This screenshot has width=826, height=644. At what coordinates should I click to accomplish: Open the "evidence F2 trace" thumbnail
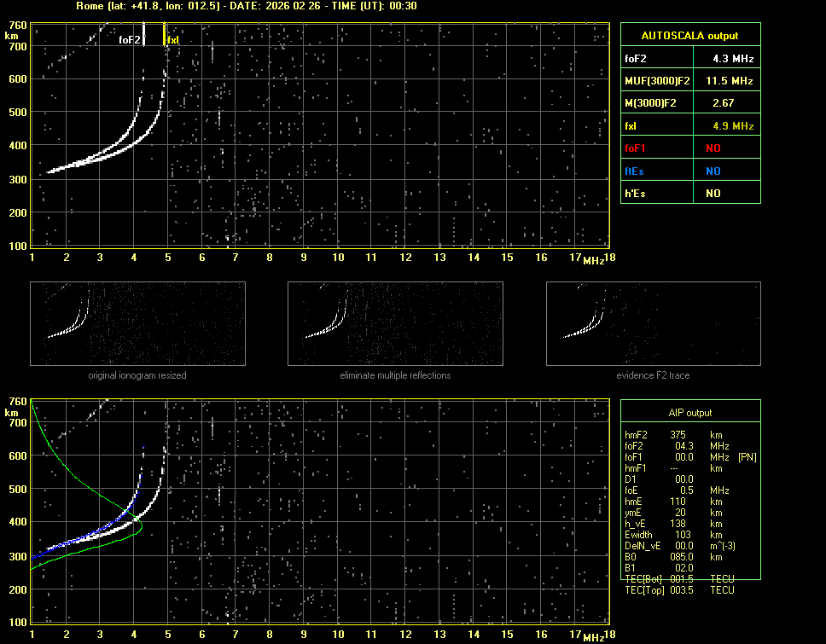click(x=653, y=325)
